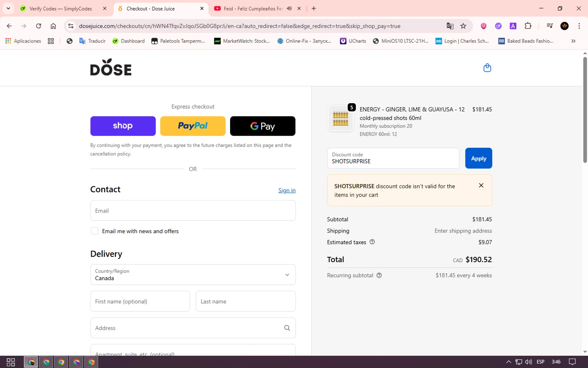Click the profile avatar icon
Image resolution: width=588 pixels, height=368 pixels.
point(564,26)
